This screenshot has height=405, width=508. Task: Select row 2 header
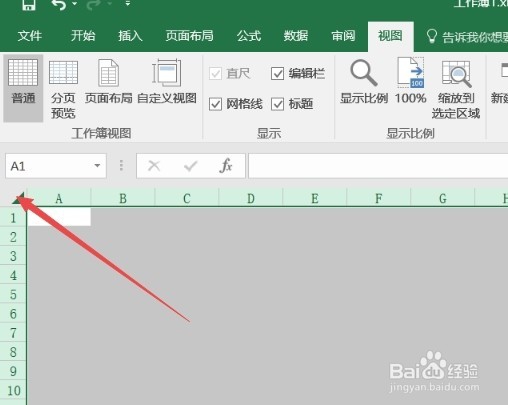(x=13, y=237)
